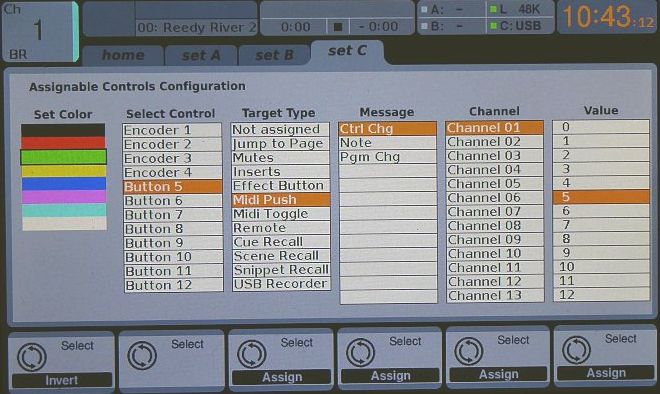Pick the white set color
The image size is (660, 394).
[64, 224]
